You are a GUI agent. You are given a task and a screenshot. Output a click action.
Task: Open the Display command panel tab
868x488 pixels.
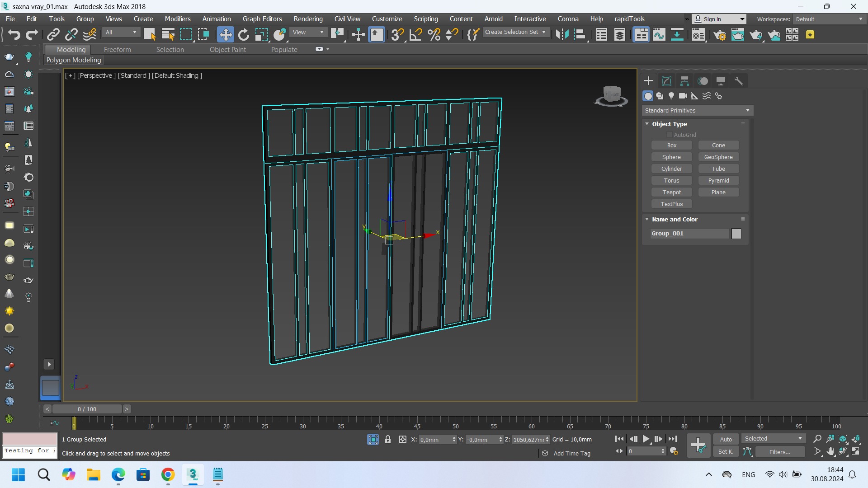(x=721, y=81)
